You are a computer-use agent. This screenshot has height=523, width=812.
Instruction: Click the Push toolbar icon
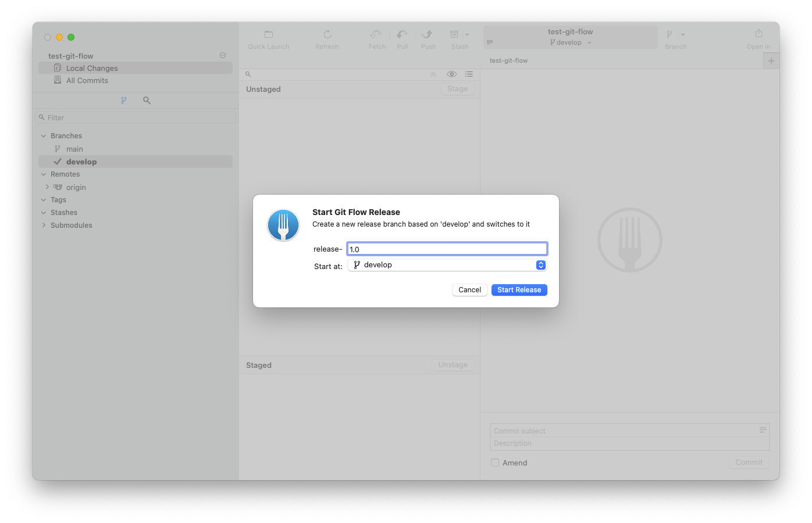pos(428,35)
